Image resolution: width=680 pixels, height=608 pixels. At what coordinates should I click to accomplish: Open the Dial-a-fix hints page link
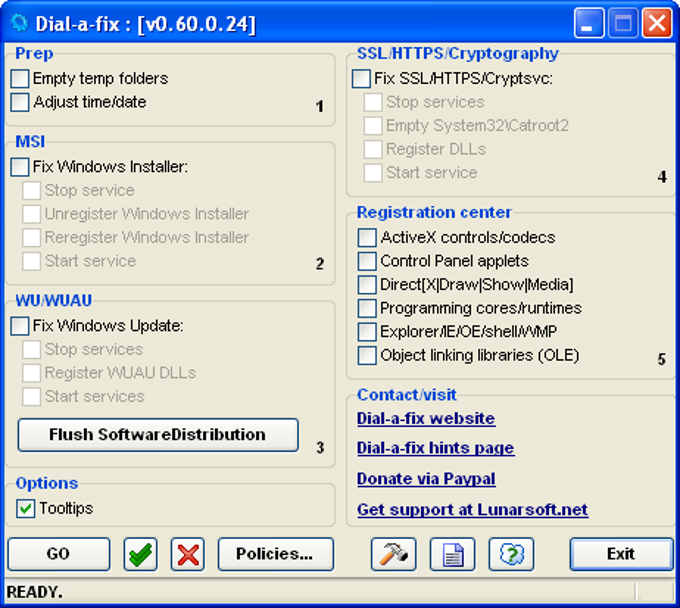(435, 448)
